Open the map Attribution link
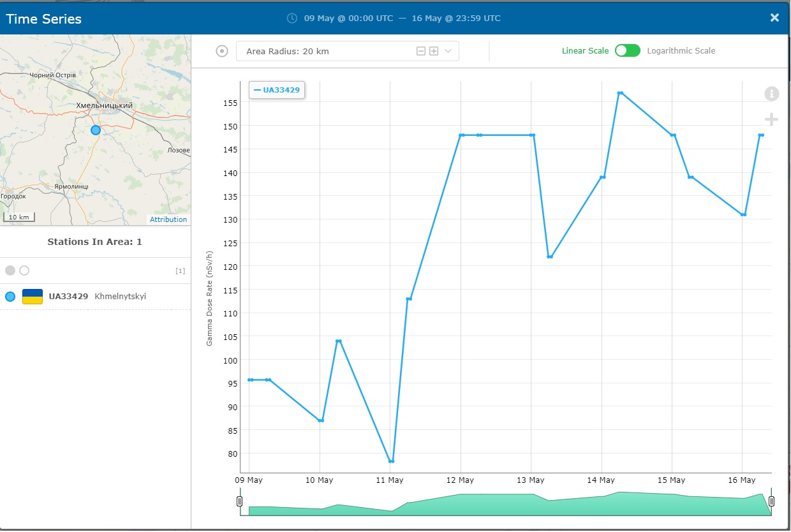This screenshot has width=791, height=532. [168, 219]
